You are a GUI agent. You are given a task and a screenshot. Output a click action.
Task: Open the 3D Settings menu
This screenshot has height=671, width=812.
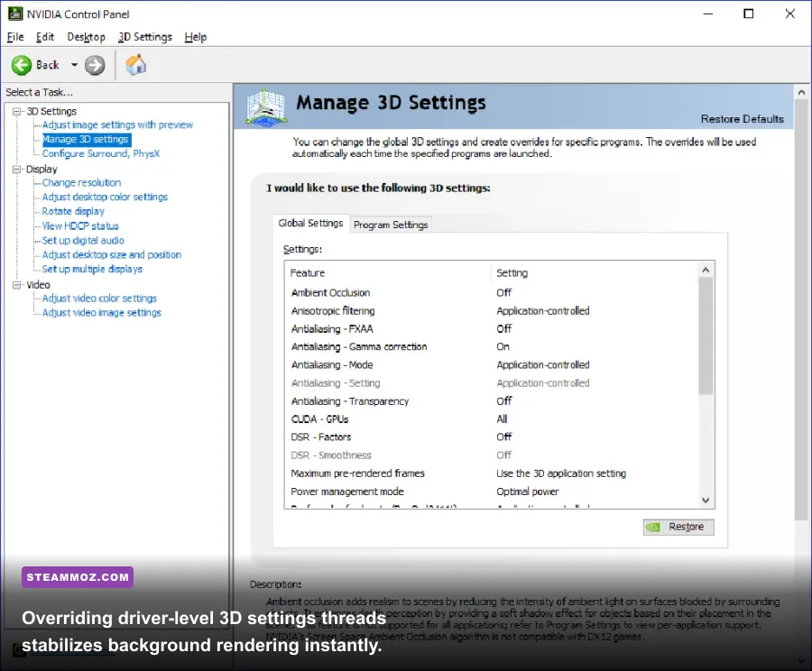(145, 37)
